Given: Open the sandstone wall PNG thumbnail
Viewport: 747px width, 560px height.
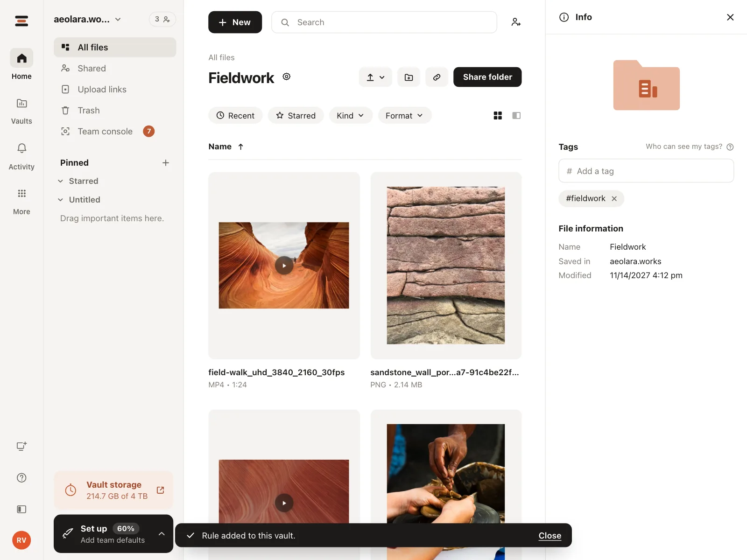Looking at the screenshot, I should [446, 266].
